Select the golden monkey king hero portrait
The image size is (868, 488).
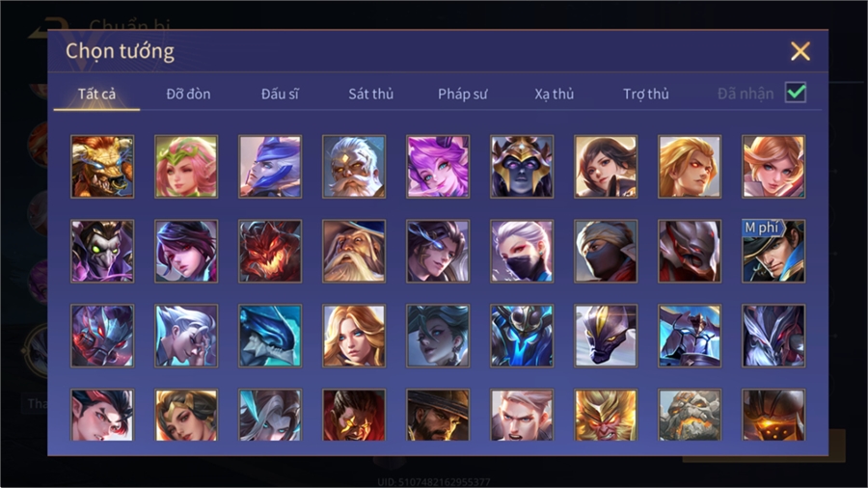click(x=606, y=415)
